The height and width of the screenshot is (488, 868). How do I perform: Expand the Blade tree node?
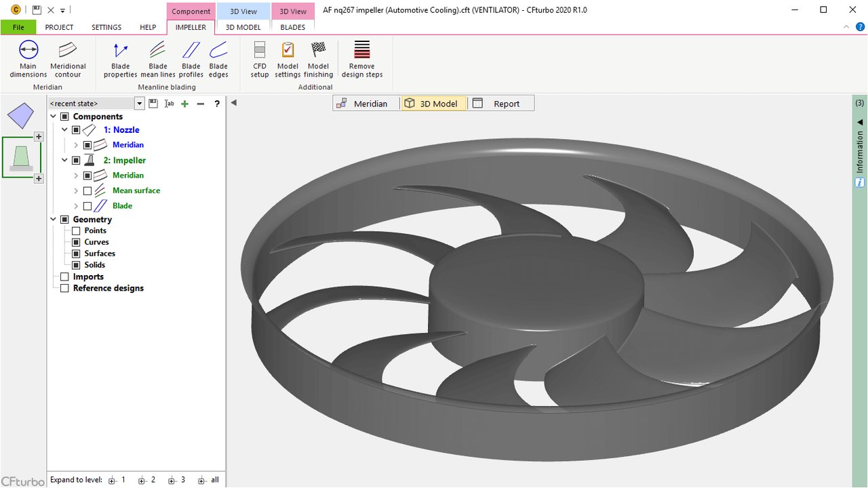pos(76,206)
